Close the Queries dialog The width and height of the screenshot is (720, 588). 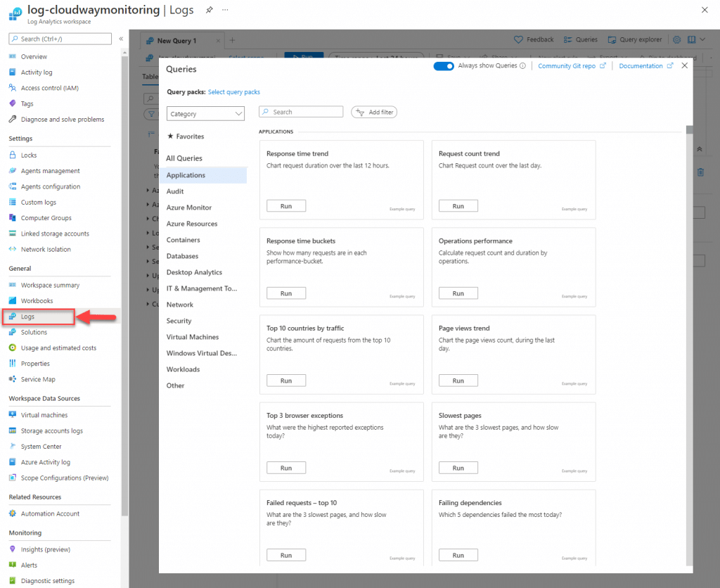click(x=685, y=65)
